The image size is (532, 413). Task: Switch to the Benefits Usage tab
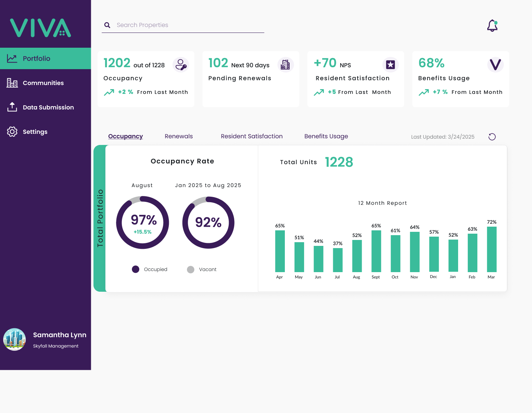click(x=326, y=136)
